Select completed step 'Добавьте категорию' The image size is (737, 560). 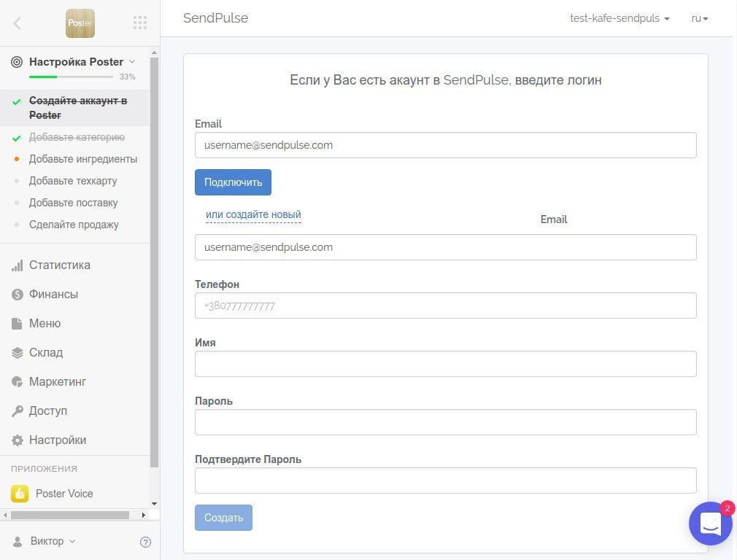(77, 137)
